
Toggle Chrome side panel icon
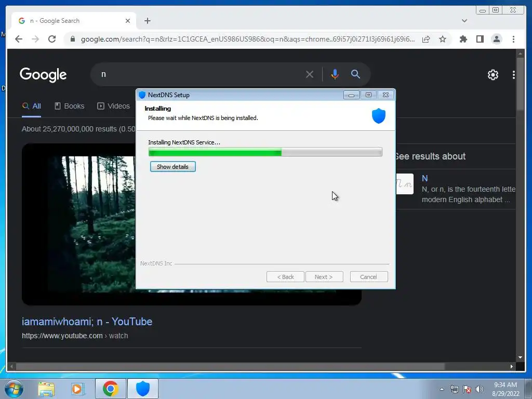[480, 39]
